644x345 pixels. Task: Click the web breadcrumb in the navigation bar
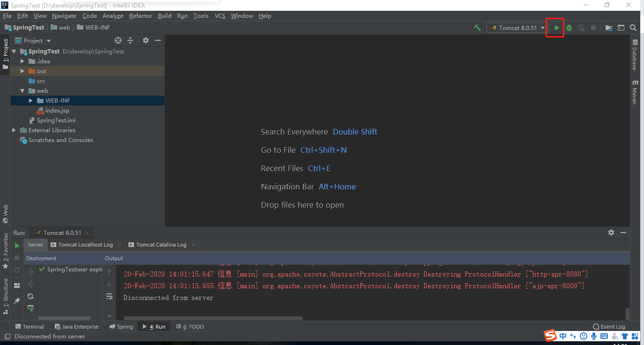pos(61,28)
